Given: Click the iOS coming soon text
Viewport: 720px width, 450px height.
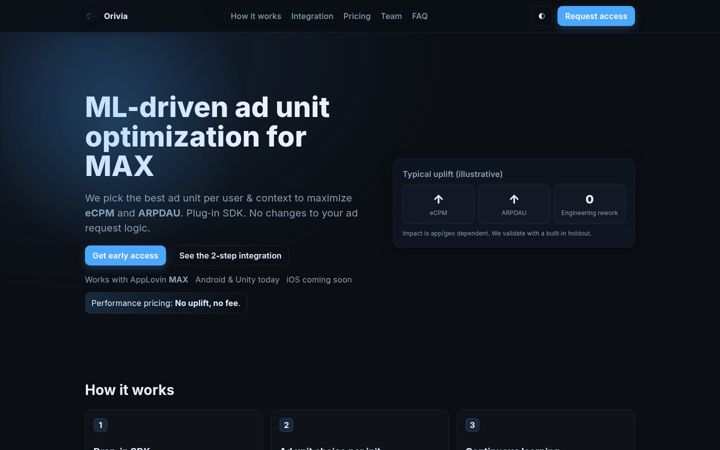Looking at the screenshot, I should (319, 280).
